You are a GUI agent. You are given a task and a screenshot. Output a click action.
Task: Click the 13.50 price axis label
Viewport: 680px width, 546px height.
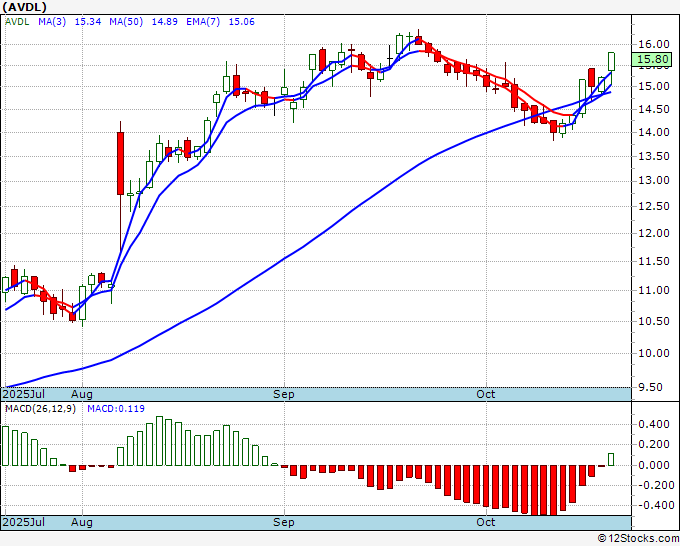pos(654,156)
